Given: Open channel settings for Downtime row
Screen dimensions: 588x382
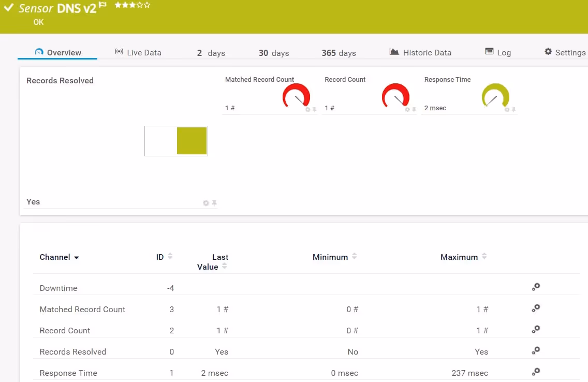Looking at the screenshot, I should (x=536, y=287).
